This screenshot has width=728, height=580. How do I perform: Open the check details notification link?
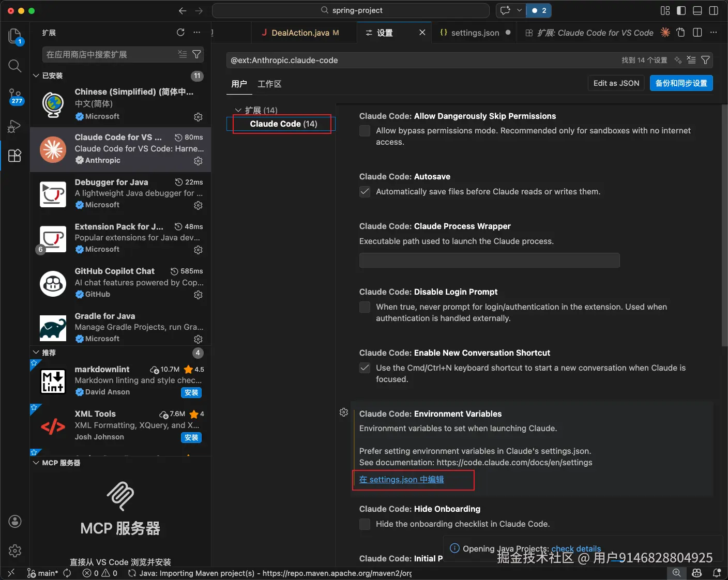576,548
